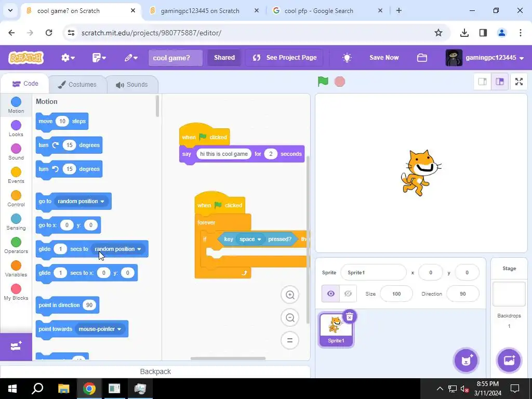The image size is (532, 399).
Task: Open the Scratch logo home link
Action: 26,58
